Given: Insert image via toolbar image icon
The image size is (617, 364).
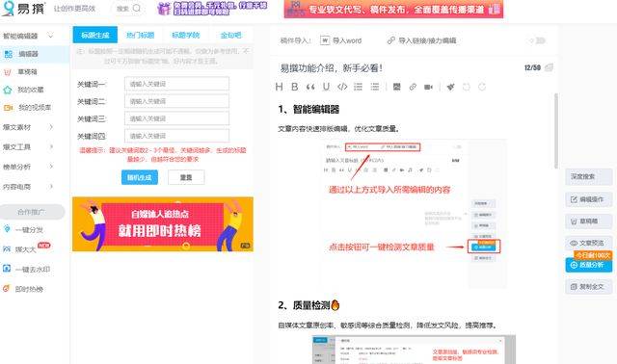Looking at the screenshot, I should [396, 87].
